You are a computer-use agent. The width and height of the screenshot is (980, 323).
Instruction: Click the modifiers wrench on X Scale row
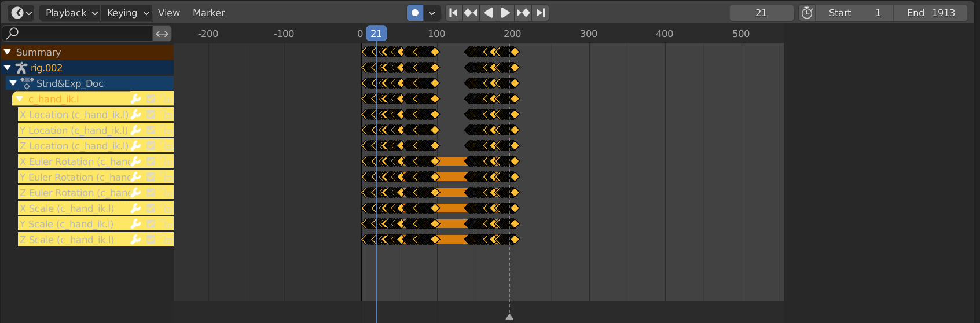(x=136, y=208)
